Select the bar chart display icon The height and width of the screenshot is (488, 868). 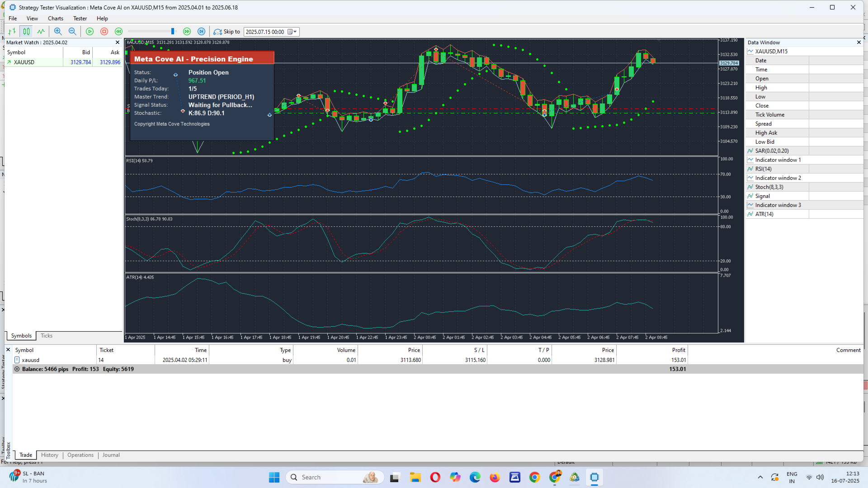tap(12, 32)
